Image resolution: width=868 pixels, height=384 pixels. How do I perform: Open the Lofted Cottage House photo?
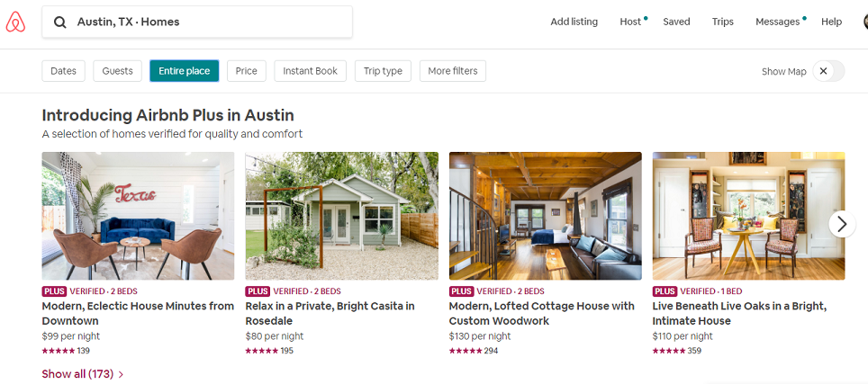point(545,216)
